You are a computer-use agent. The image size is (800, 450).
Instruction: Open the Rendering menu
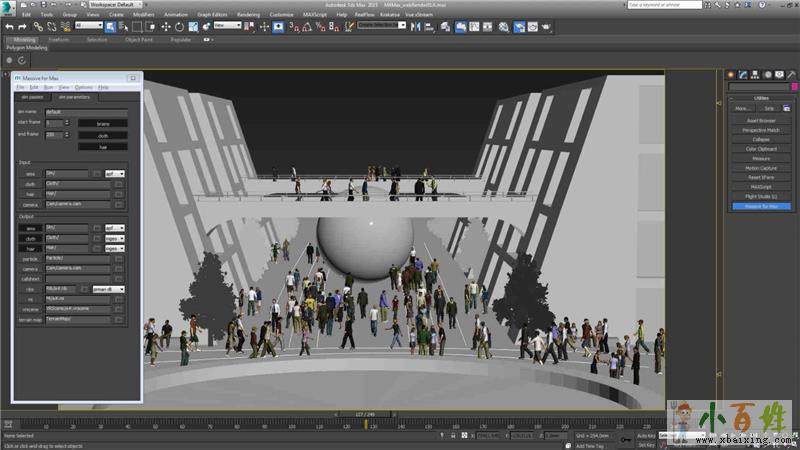[248, 15]
